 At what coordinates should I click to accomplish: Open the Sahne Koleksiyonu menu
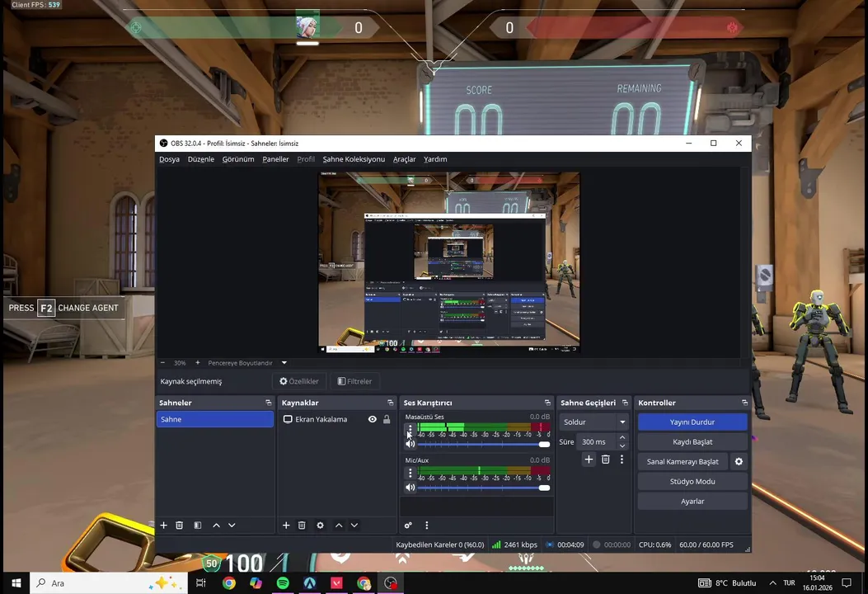(x=354, y=159)
